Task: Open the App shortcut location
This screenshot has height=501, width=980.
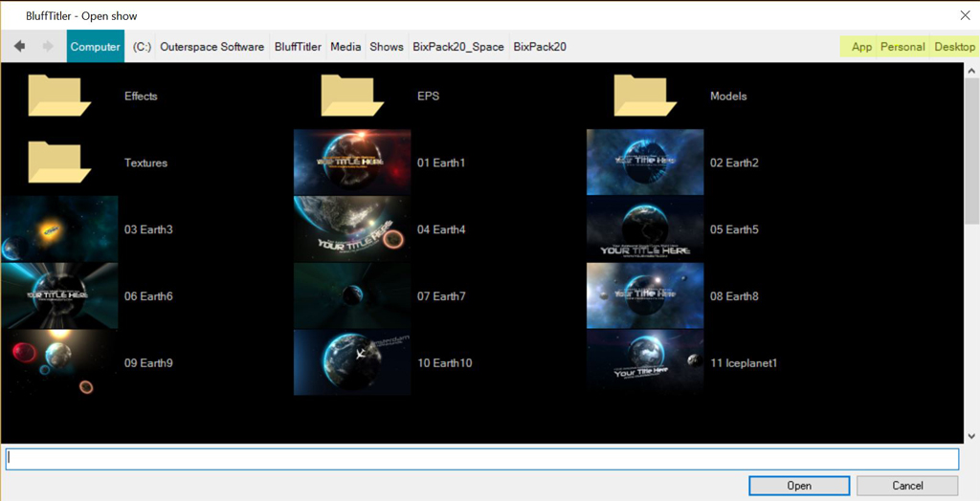Action: 861,46
